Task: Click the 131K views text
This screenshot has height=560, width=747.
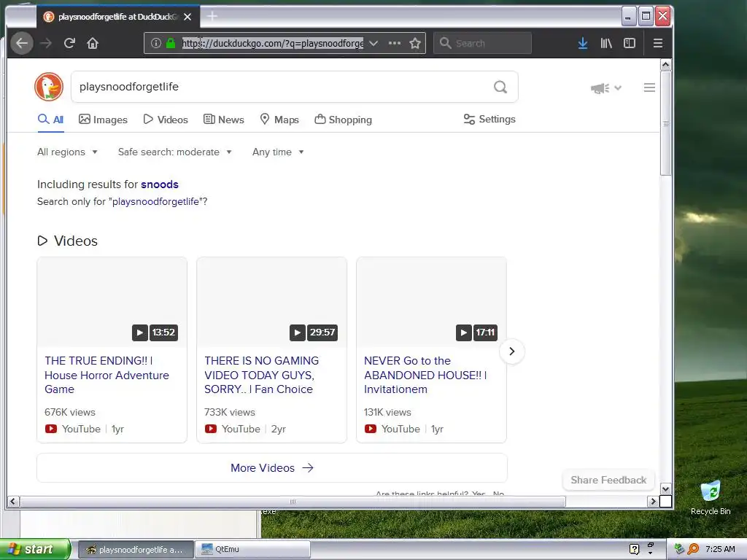Action: coord(387,413)
